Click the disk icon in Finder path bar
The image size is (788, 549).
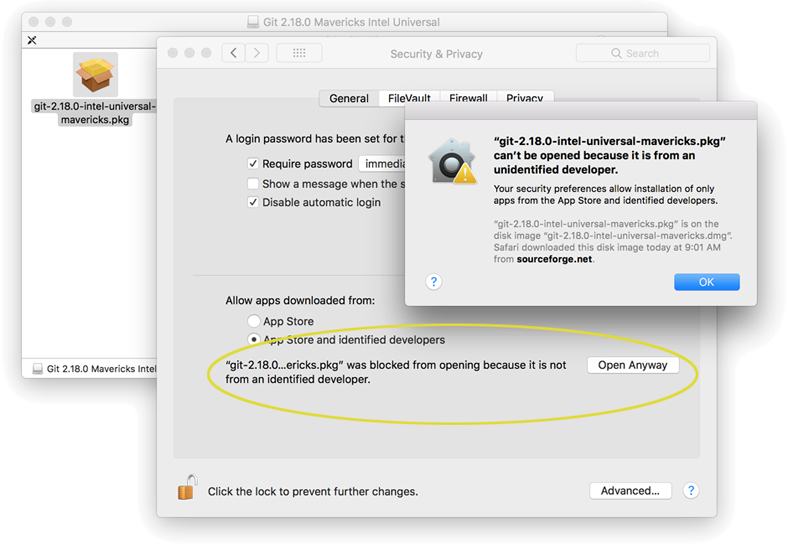pyautogui.click(x=38, y=369)
